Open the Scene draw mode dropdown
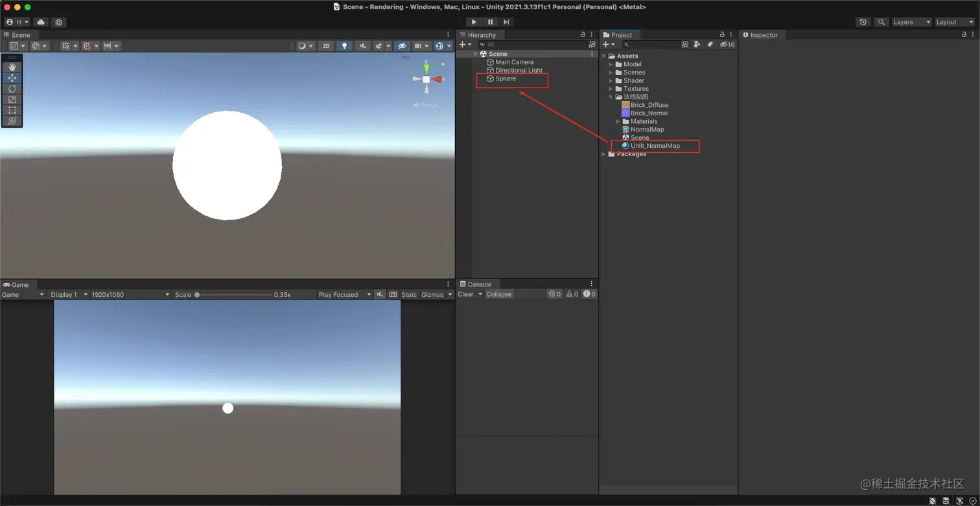 point(305,46)
